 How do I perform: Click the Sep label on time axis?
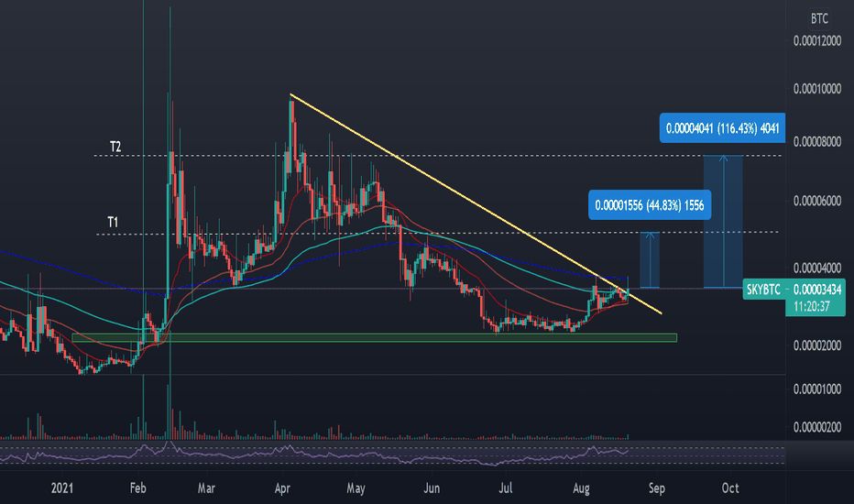tap(657, 488)
